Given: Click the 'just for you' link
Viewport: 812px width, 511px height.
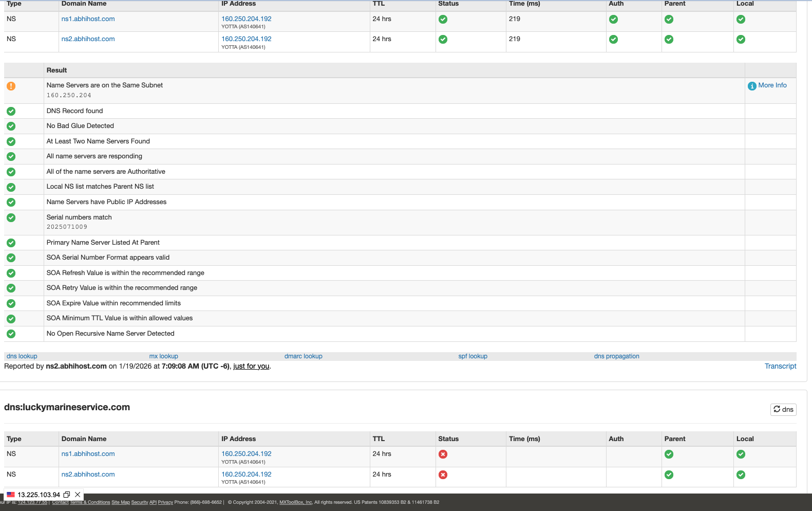Looking at the screenshot, I should (251, 366).
